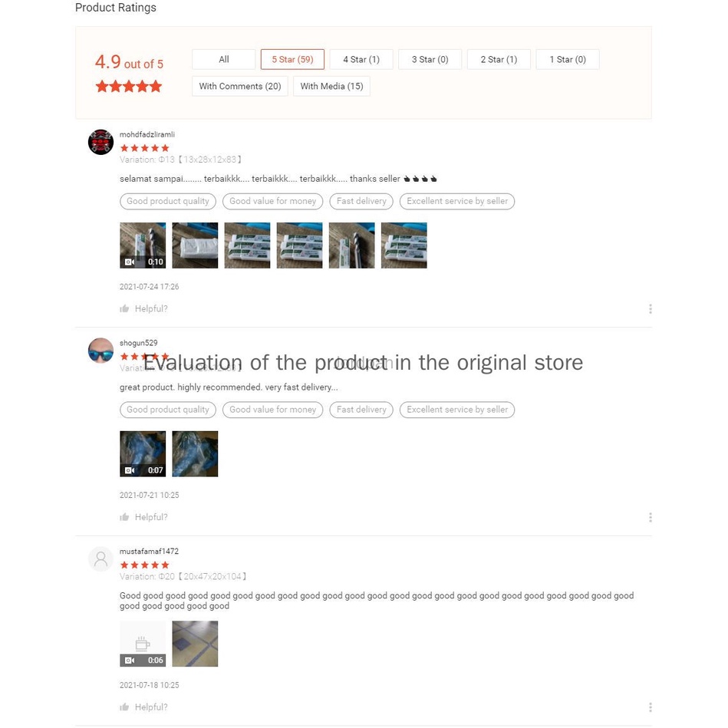Click mustafamaf1472's default avatar icon

(x=100, y=559)
